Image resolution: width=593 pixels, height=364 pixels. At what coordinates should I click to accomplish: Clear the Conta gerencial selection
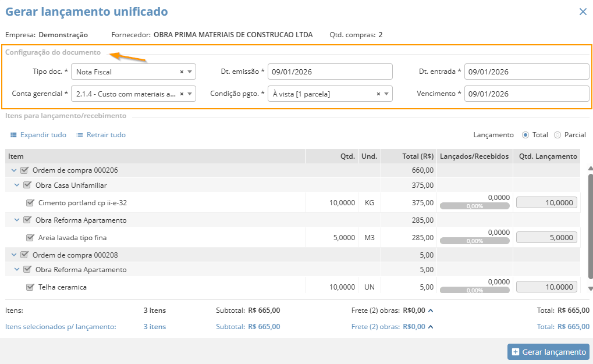[x=182, y=94]
